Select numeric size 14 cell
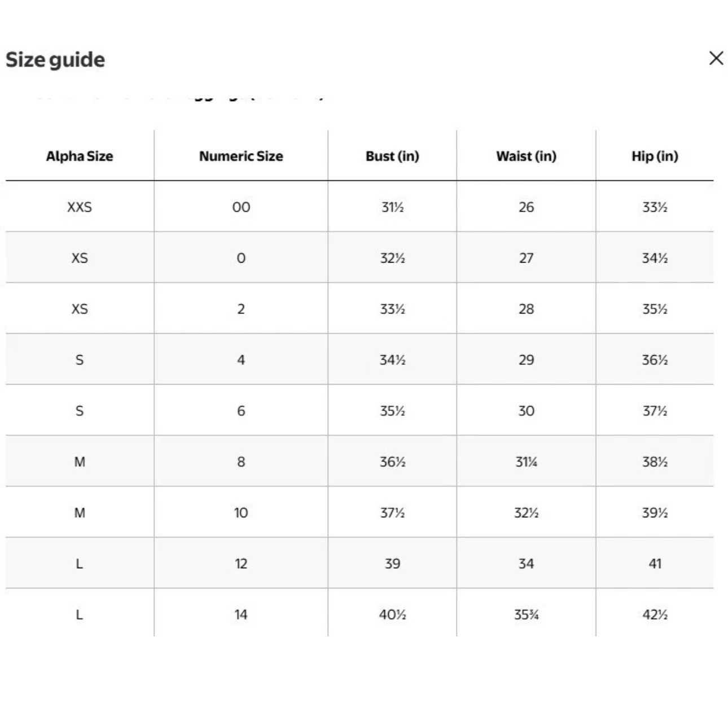728x711 pixels. tap(241, 614)
